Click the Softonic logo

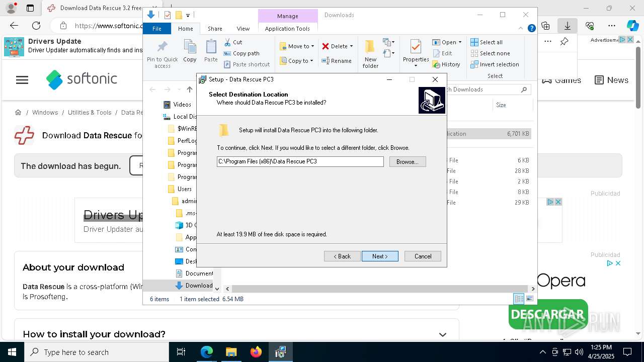pyautogui.click(x=82, y=79)
